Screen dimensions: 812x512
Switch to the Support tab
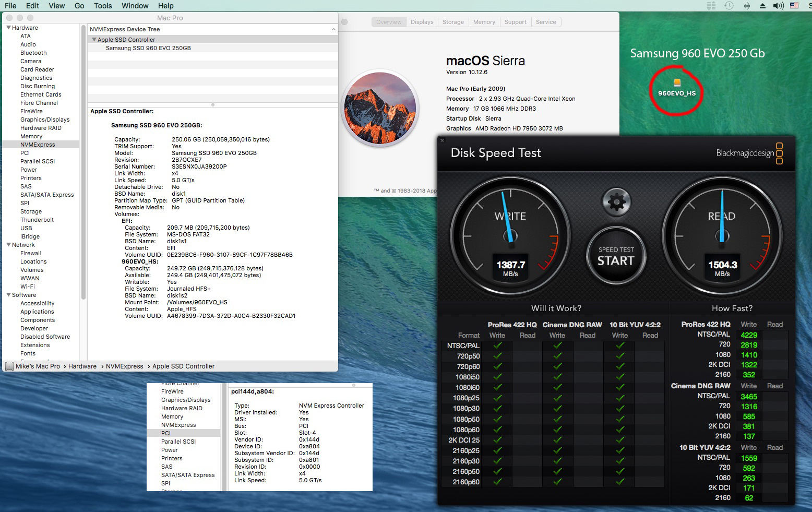coord(516,22)
